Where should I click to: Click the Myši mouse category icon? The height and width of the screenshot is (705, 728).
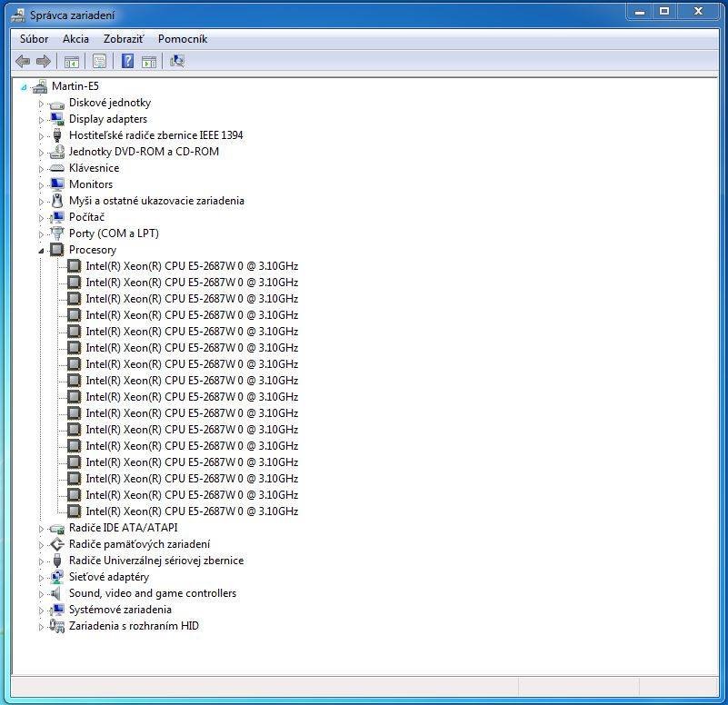tap(56, 201)
